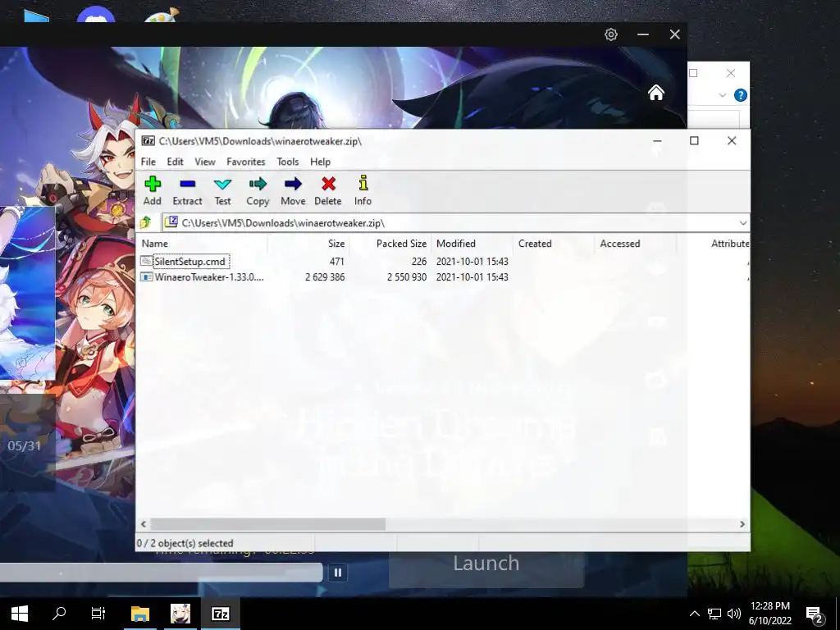The width and height of the screenshot is (840, 630).
Task: Open the Help menu
Action: click(x=321, y=162)
